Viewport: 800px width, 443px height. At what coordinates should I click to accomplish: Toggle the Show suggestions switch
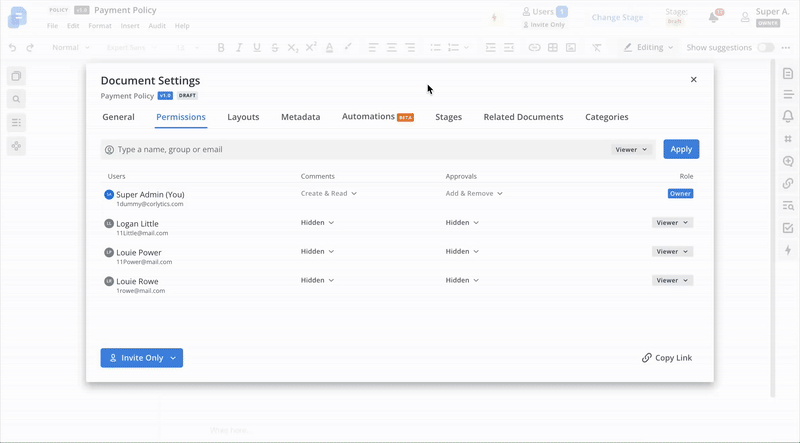765,47
